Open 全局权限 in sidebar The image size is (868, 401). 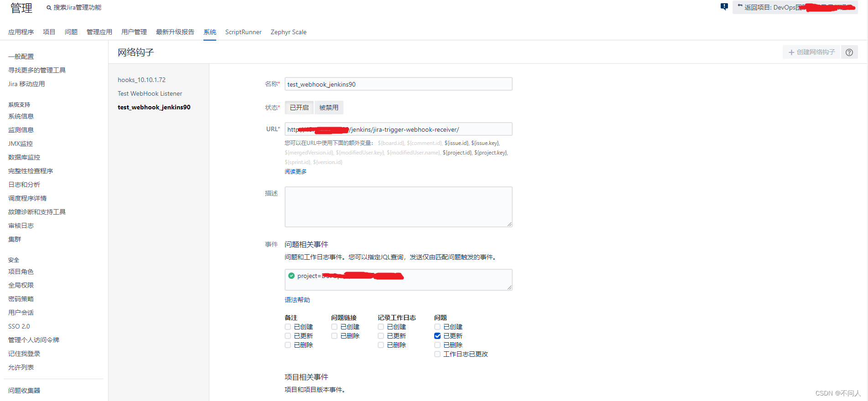pyautogui.click(x=21, y=285)
